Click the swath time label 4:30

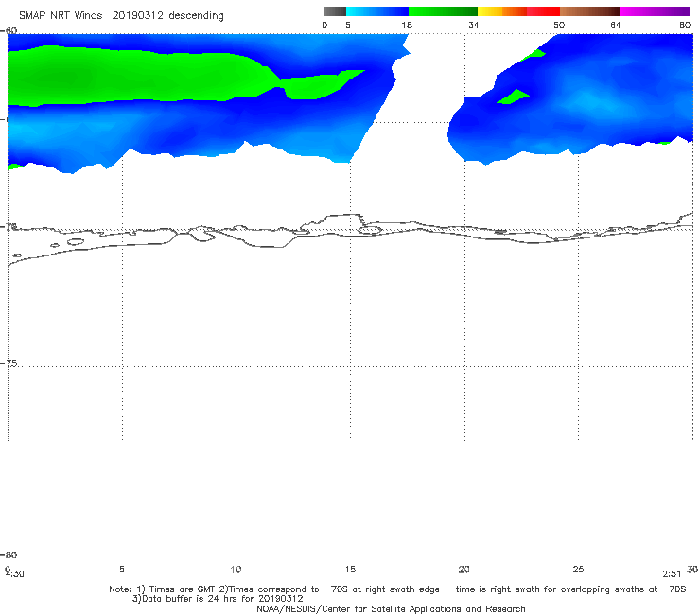point(15,574)
